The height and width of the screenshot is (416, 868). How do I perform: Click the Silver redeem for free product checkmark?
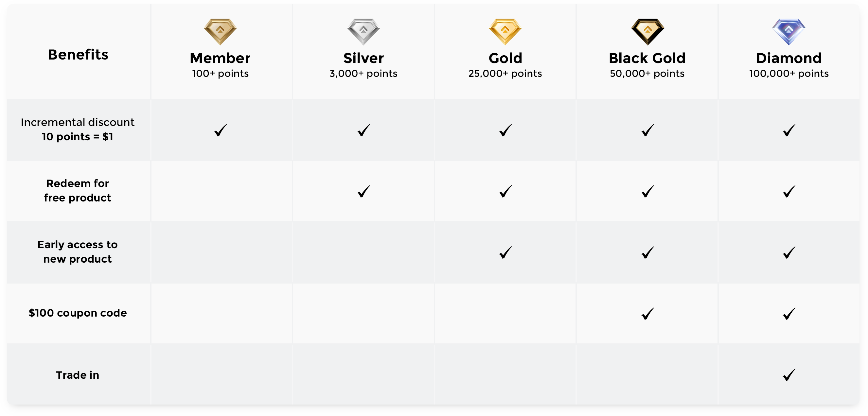click(x=363, y=191)
